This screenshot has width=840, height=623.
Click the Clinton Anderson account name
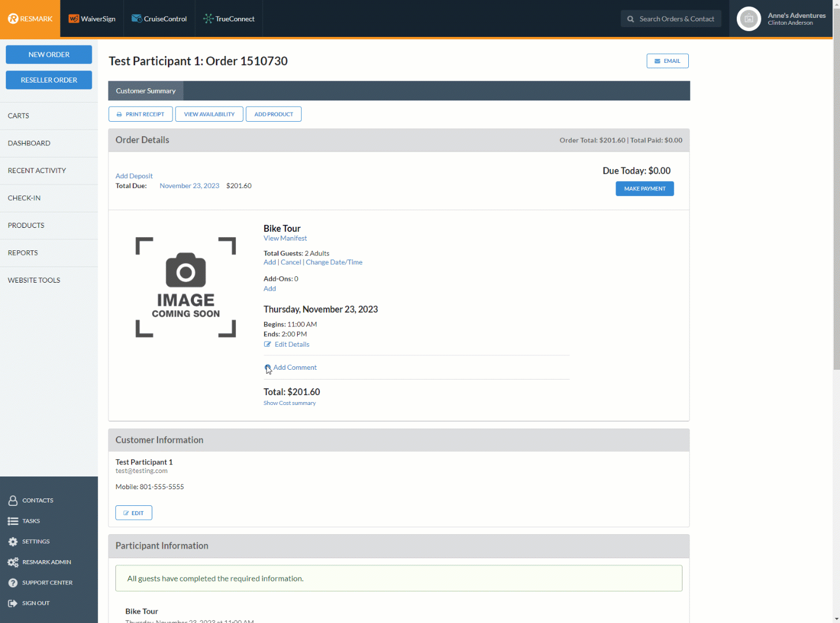point(790,23)
